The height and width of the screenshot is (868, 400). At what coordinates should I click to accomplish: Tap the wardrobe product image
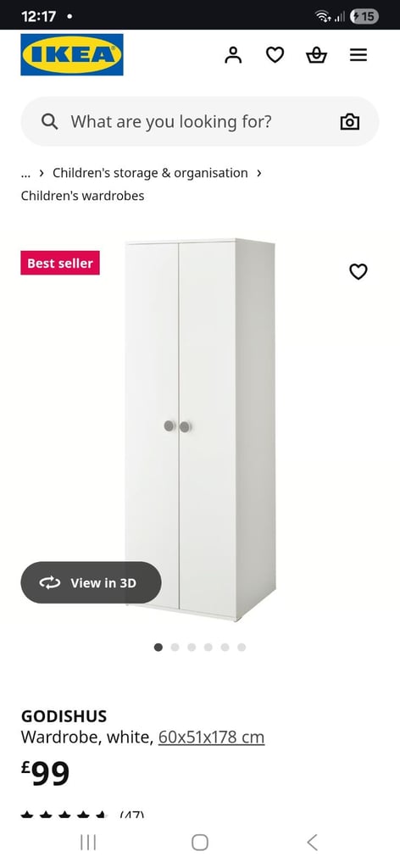tap(200, 430)
